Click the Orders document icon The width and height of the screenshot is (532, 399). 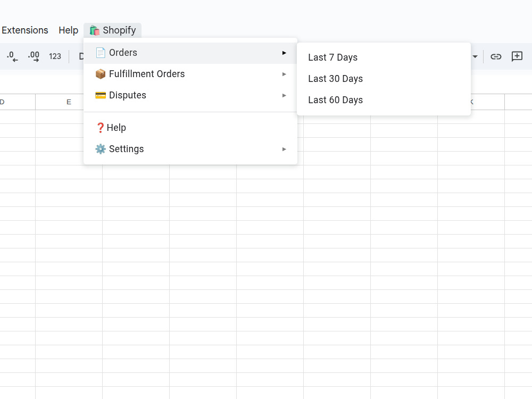[101, 53]
